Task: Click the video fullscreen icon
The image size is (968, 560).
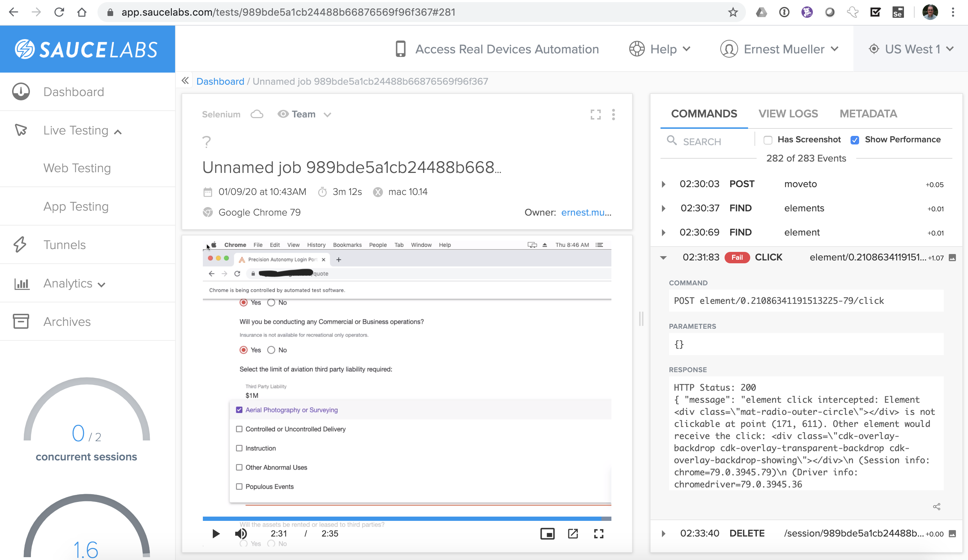Action: point(599,534)
